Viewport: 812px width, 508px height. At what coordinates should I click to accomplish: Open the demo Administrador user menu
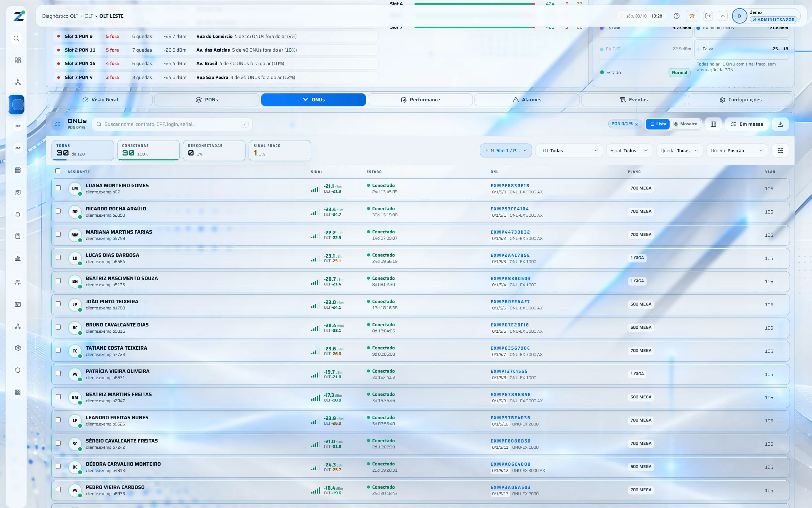[x=766, y=16]
